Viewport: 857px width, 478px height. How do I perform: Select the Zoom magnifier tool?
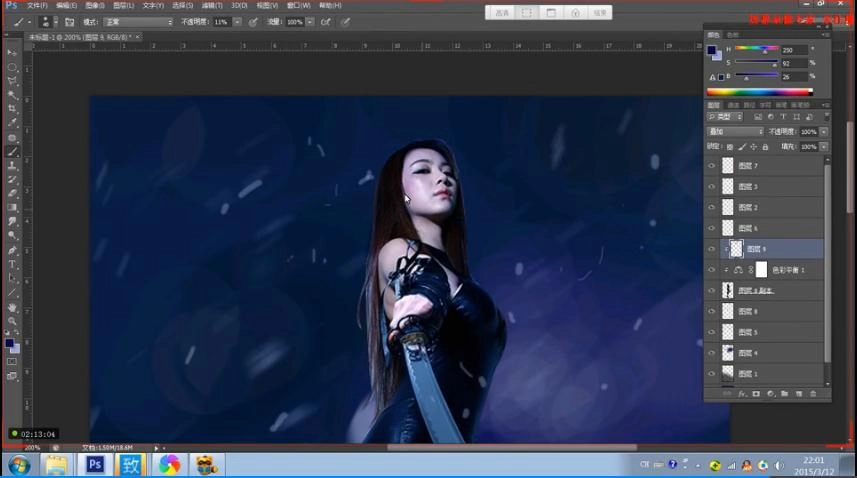pos(12,321)
